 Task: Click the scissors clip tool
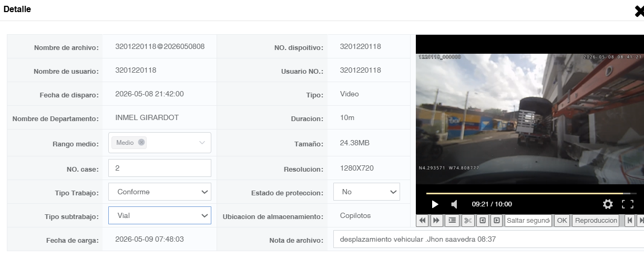point(468,221)
